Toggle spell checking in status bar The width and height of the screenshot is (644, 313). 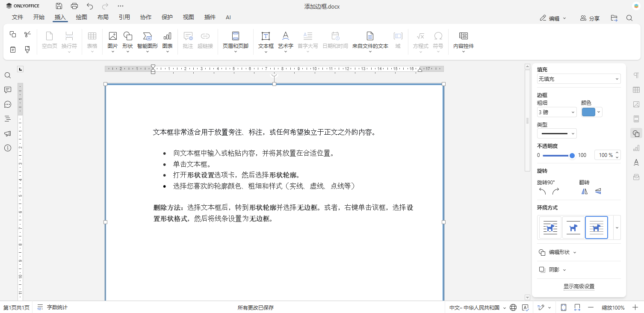(525, 307)
